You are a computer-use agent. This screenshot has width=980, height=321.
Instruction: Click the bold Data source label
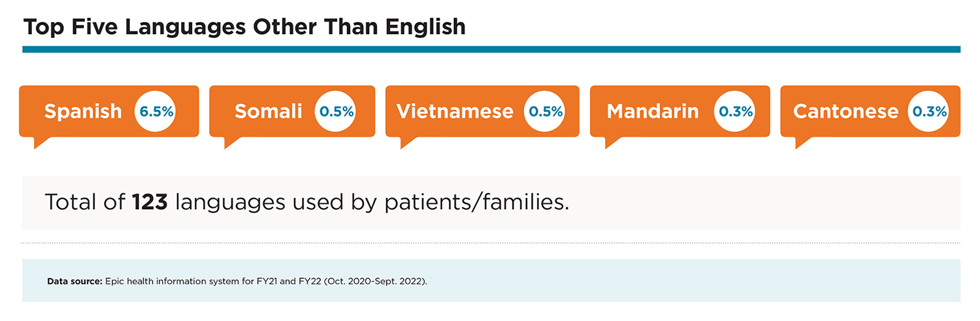pos(74,281)
